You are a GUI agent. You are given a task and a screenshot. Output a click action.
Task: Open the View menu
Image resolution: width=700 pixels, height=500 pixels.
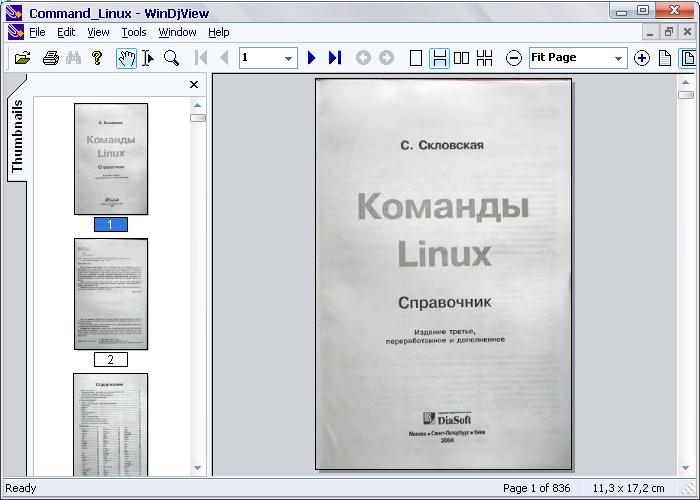pyautogui.click(x=98, y=32)
